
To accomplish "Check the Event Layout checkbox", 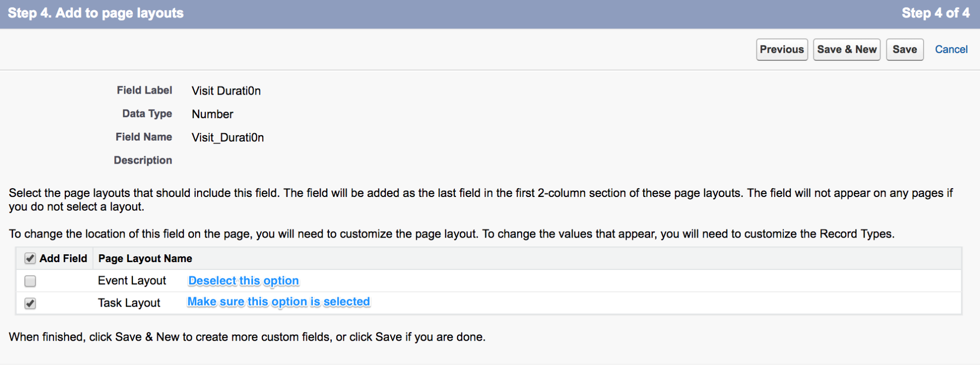I will (x=30, y=281).
